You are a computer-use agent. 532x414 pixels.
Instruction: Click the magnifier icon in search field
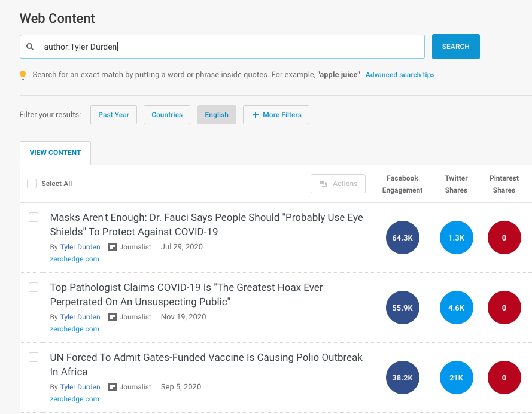click(30, 47)
